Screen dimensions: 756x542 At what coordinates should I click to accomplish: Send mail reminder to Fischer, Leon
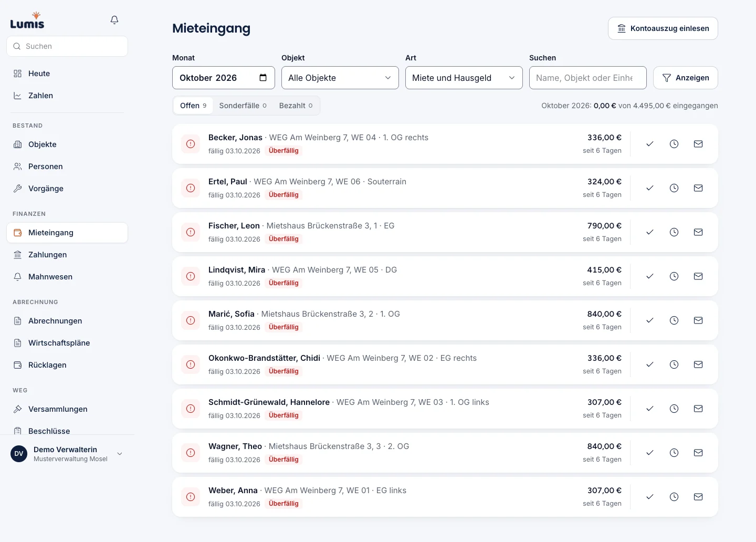tap(698, 232)
